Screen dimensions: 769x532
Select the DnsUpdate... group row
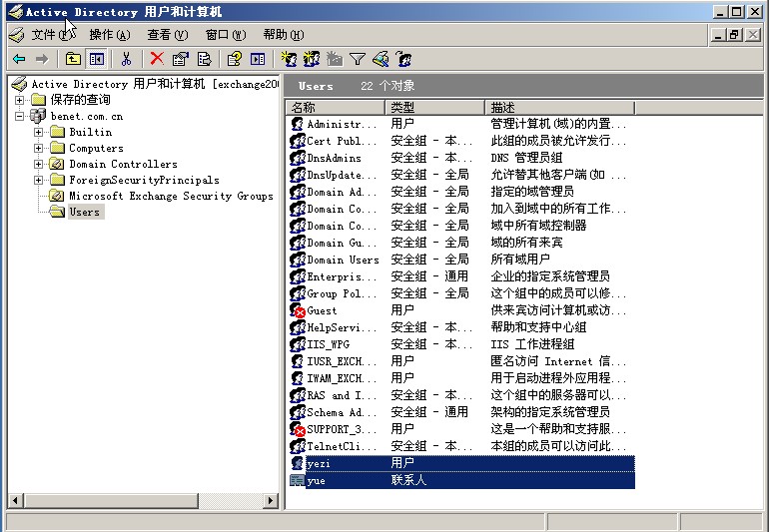(x=460, y=175)
